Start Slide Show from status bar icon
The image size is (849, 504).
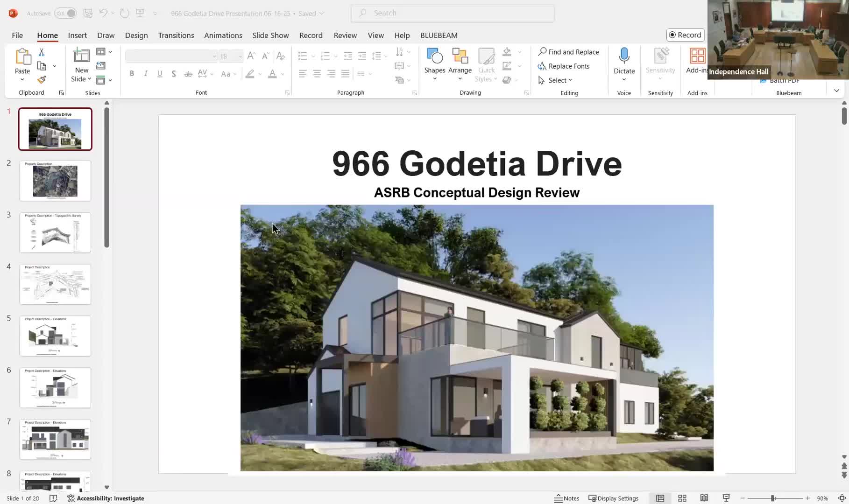coord(726,498)
